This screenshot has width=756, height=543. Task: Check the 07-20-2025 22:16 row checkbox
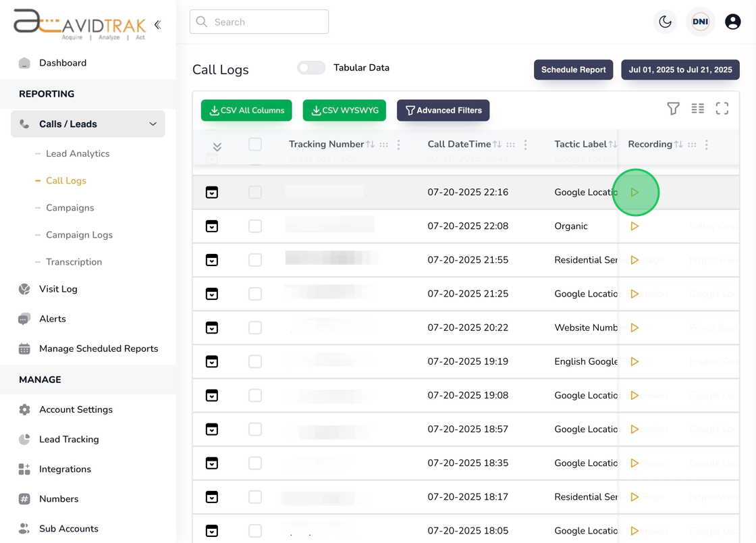pos(255,192)
